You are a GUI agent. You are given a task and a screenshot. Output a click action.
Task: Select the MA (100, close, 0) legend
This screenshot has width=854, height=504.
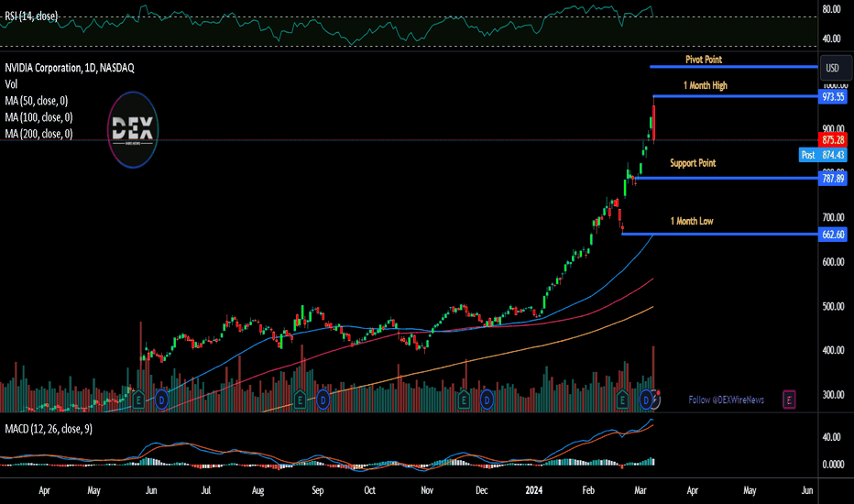coord(38,117)
